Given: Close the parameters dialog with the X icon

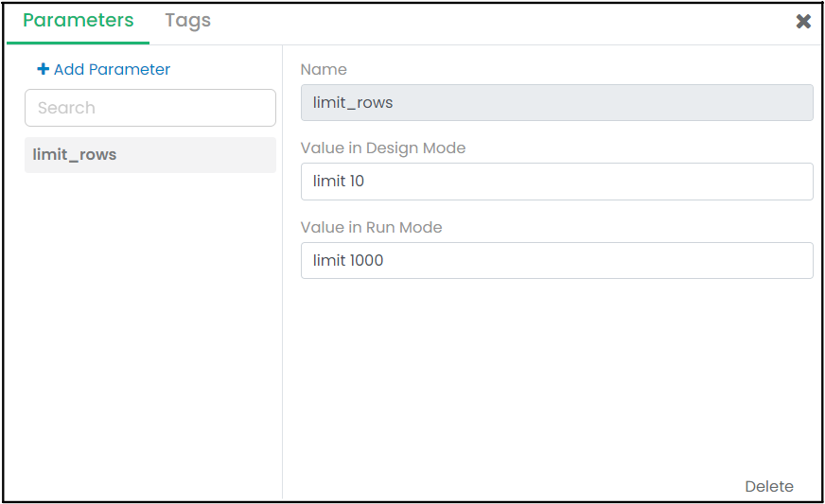Looking at the screenshot, I should coord(803,21).
